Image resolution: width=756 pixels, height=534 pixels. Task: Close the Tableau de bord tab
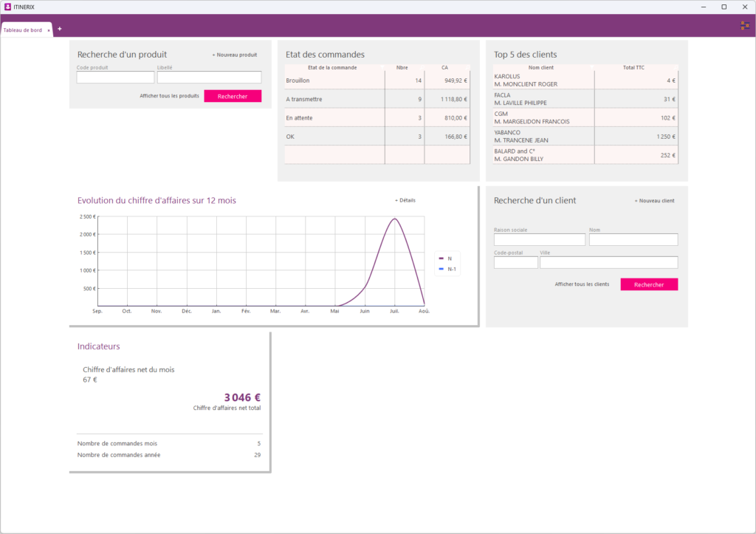click(49, 30)
